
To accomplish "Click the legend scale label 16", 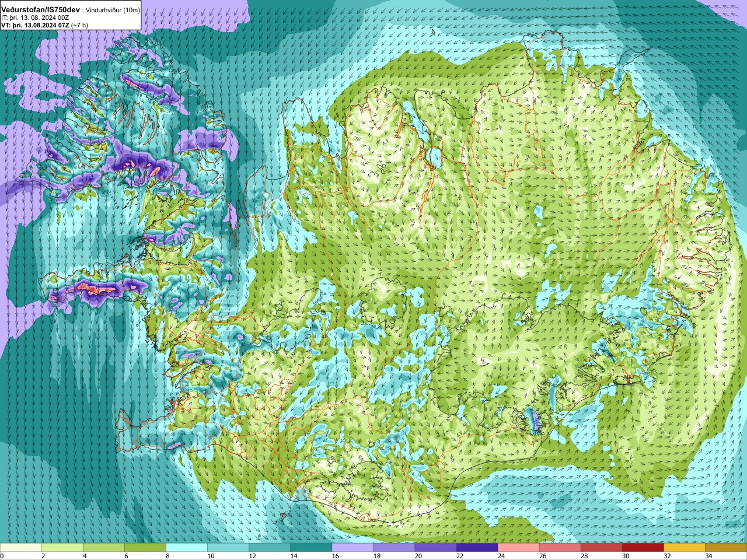I will 335,556.
